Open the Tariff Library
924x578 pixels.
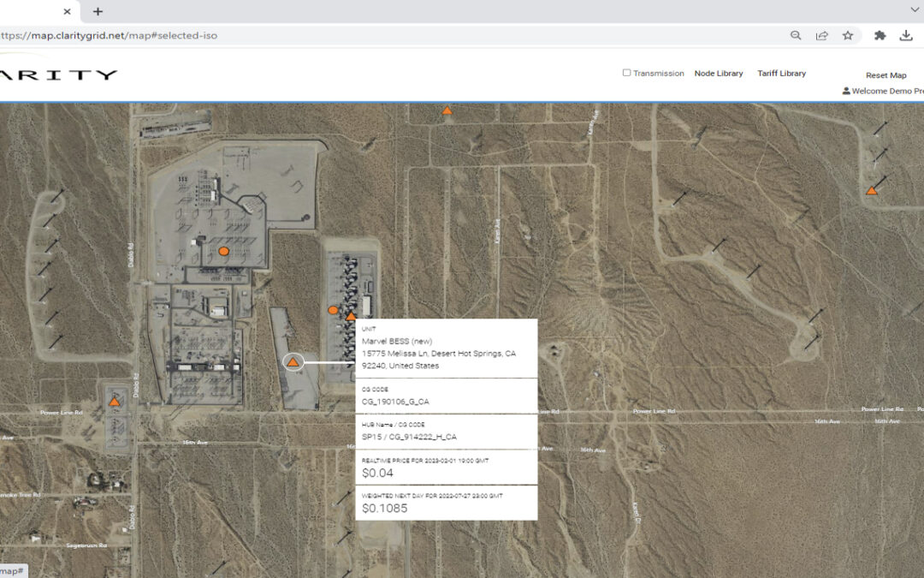[x=781, y=73]
